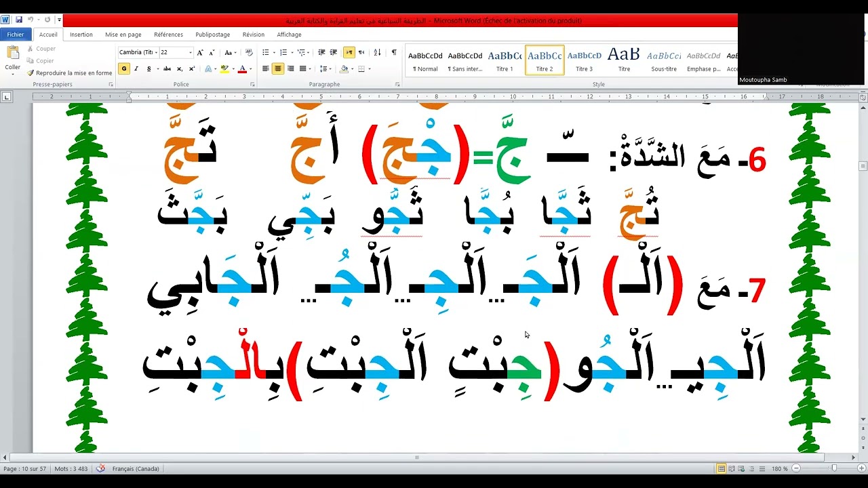
Task: Switch to full screen reading view
Action: click(x=732, y=468)
